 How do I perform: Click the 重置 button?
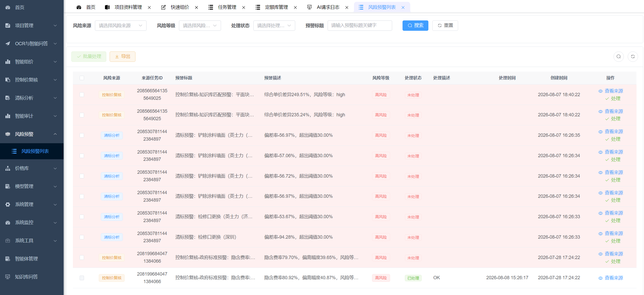[x=445, y=26]
